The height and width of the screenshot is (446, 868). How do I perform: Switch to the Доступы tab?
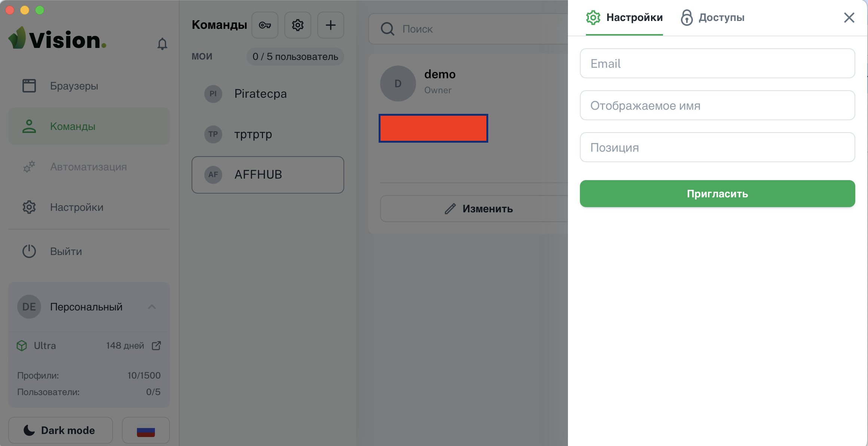pyautogui.click(x=713, y=18)
